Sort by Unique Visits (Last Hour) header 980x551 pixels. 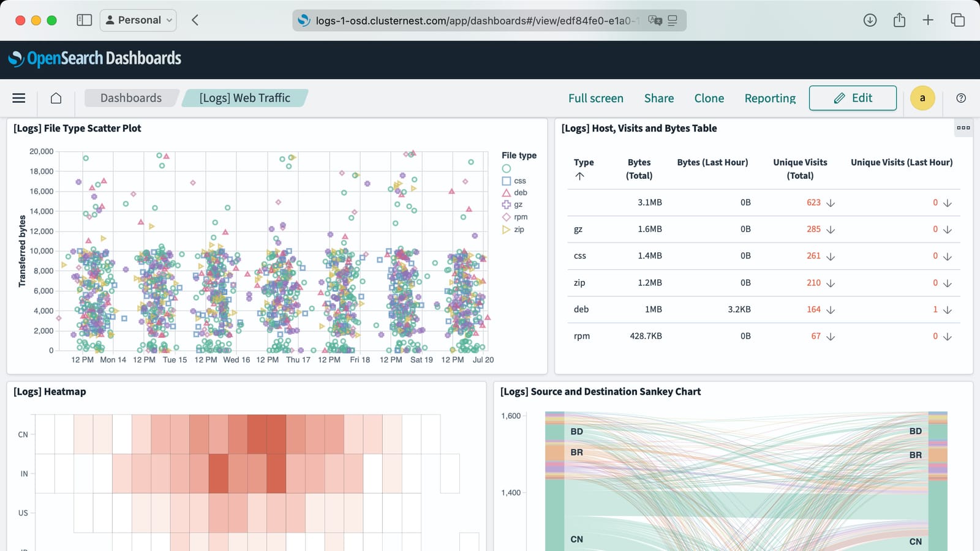(902, 162)
